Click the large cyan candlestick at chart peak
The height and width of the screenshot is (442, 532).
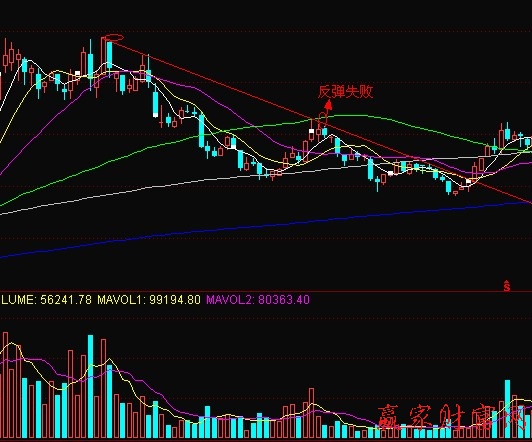tap(109, 56)
